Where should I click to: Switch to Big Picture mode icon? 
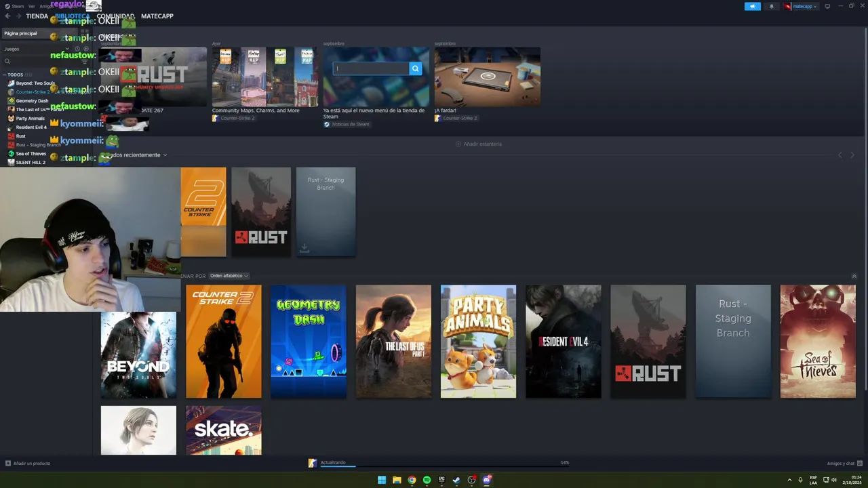[827, 6]
